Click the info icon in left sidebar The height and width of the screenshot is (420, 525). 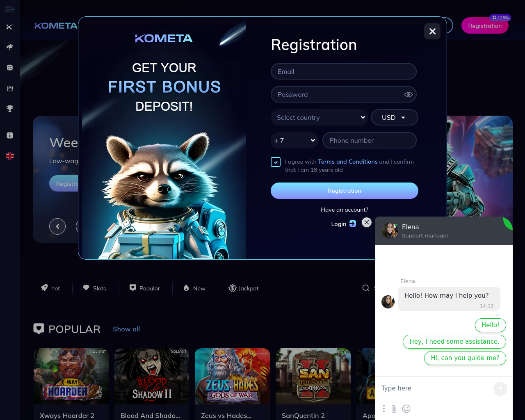click(x=10, y=135)
